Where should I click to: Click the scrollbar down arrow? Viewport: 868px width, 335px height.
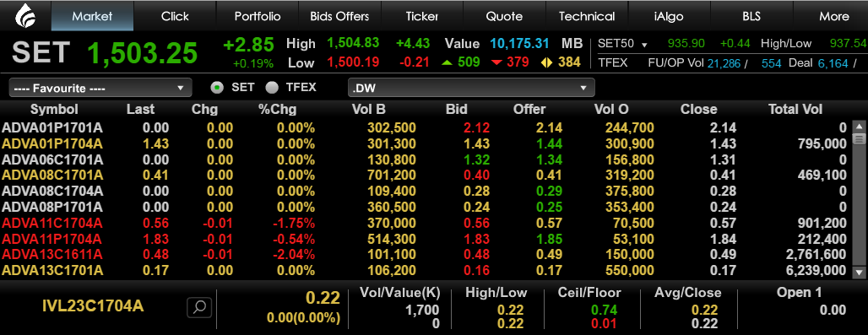point(859,272)
